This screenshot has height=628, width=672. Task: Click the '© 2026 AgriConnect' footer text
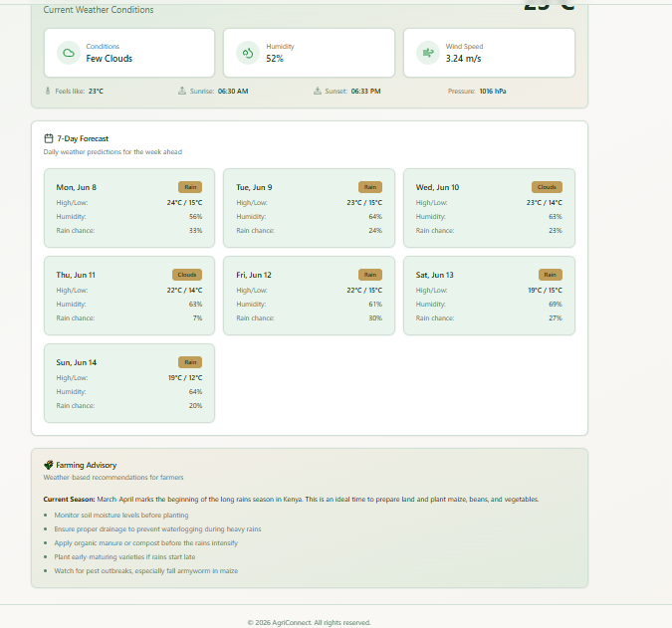(309, 622)
